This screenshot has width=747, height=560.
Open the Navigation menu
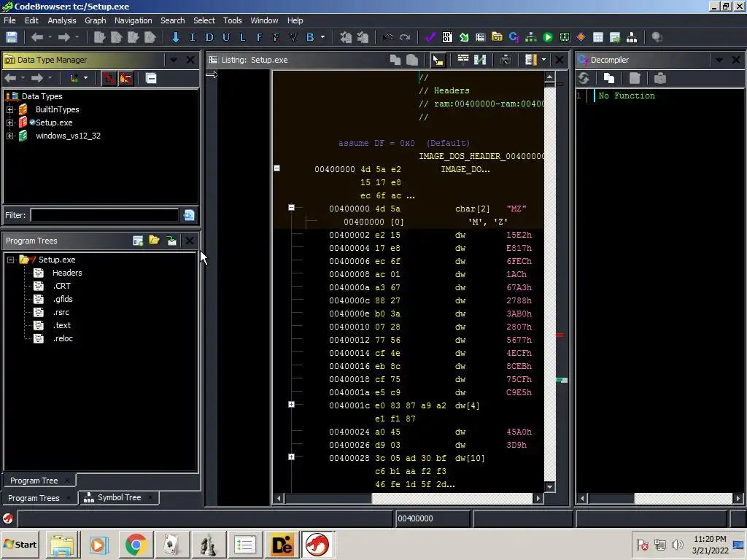pos(133,20)
